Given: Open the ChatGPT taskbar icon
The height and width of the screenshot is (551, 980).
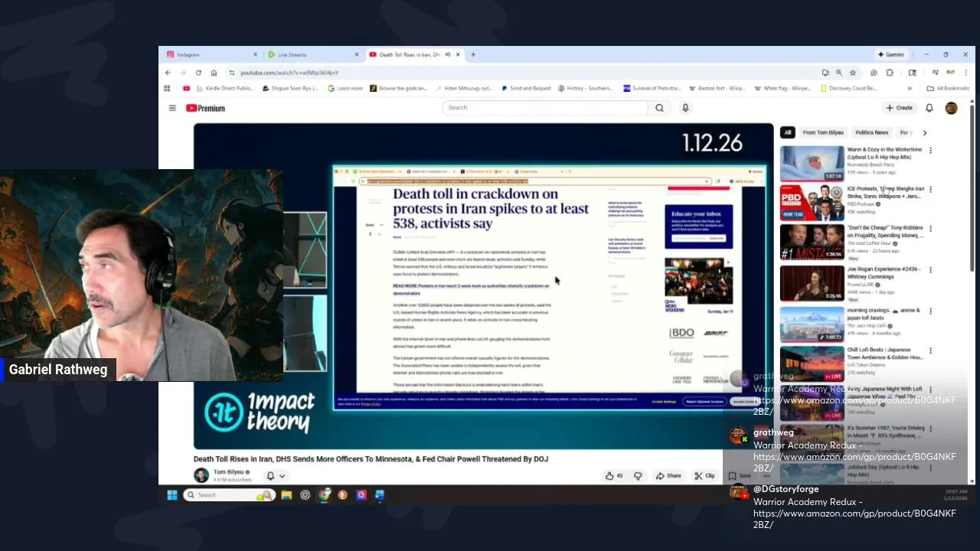Looking at the screenshot, I should click(305, 495).
